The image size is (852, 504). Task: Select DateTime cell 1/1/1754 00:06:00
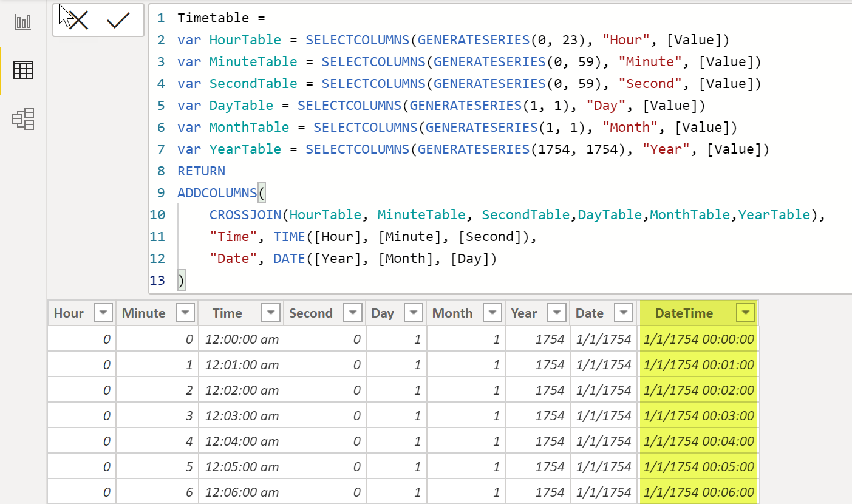698,492
